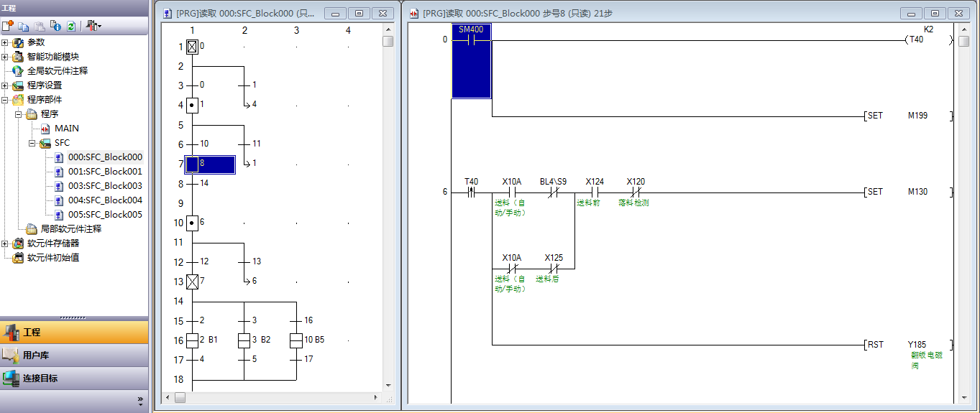Expand the 软元件存储器 node
The height and width of the screenshot is (413, 980).
point(5,243)
